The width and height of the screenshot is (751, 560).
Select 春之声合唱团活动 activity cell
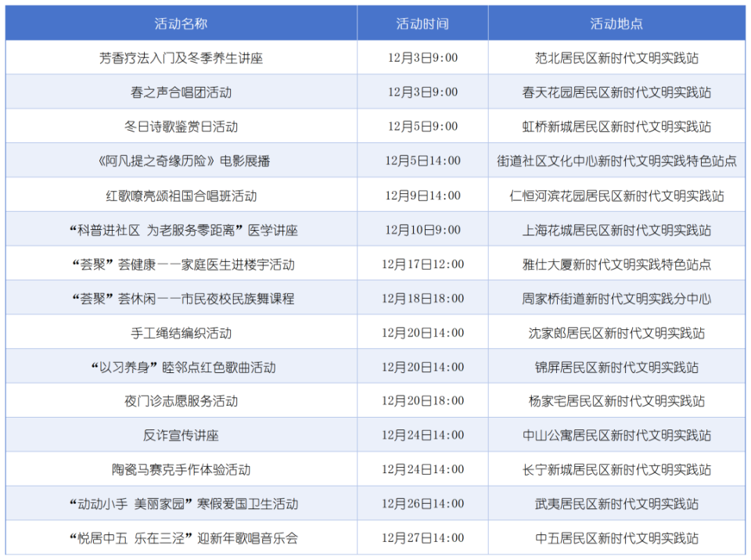point(181,92)
